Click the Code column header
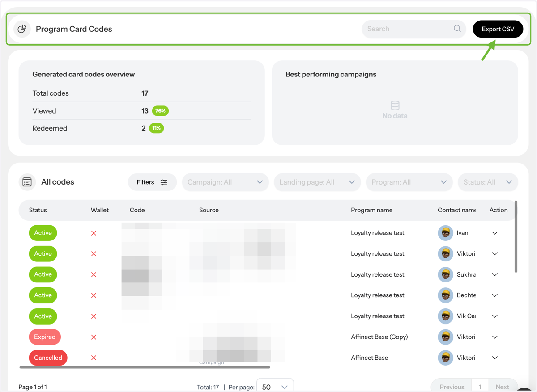The width and height of the screenshot is (537, 392). tap(137, 210)
